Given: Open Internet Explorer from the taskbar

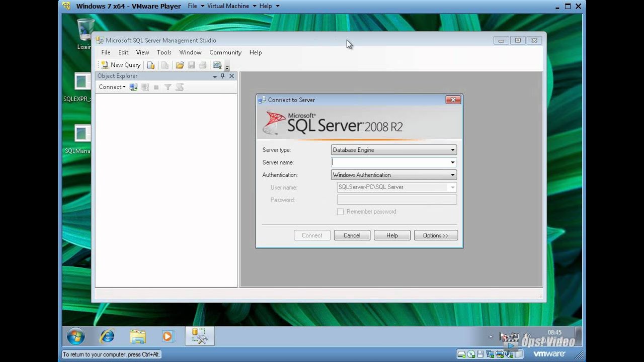Looking at the screenshot, I should point(107,336).
